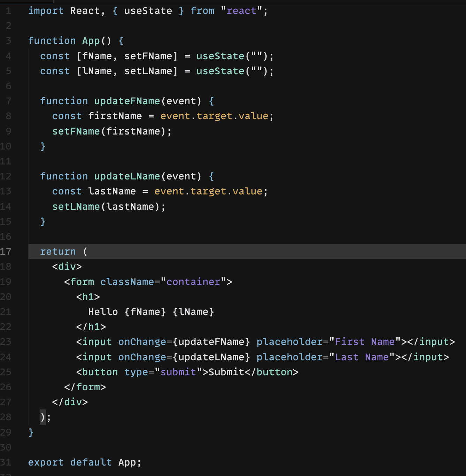
Task: Click the "setLName" call on line 14
Action: pos(76,207)
